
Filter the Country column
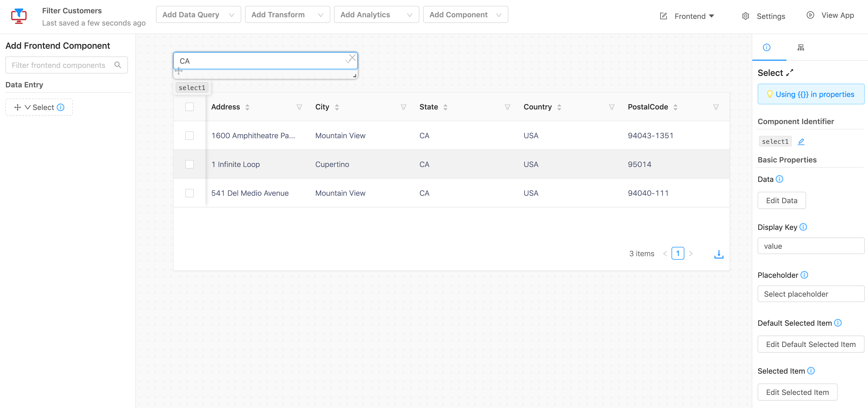click(x=612, y=107)
